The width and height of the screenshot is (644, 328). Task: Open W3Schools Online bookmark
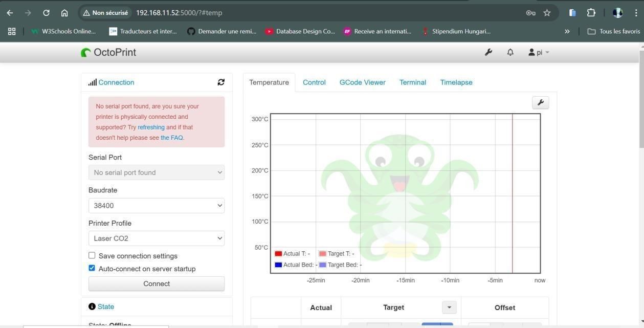[x=62, y=31]
